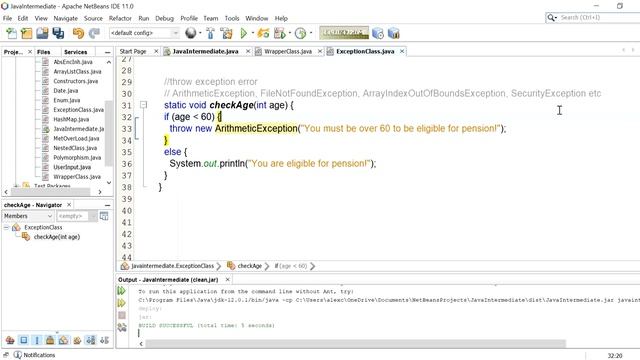Click the last toolbar chart cube icon
640x360 pixels.
pyautogui.click(x=393, y=33)
